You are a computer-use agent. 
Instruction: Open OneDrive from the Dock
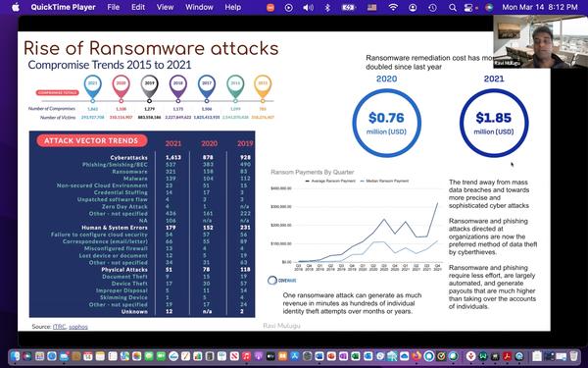click(x=404, y=356)
